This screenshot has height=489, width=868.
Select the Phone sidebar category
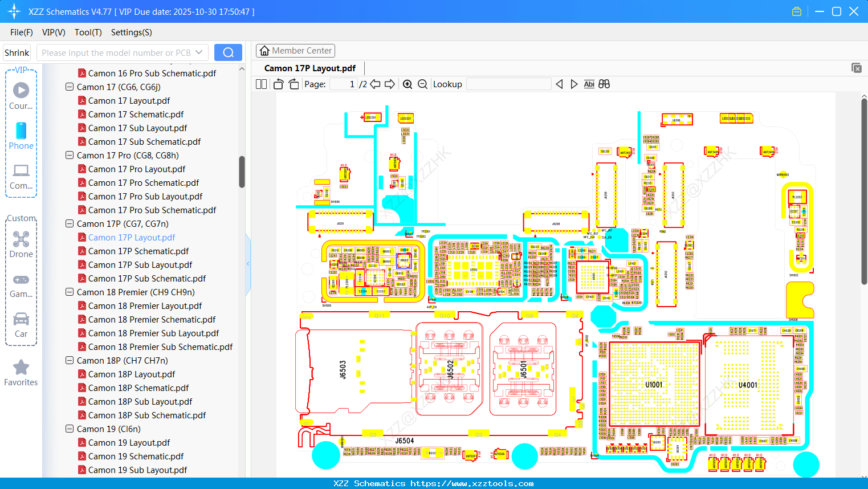pyautogui.click(x=21, y=136)
